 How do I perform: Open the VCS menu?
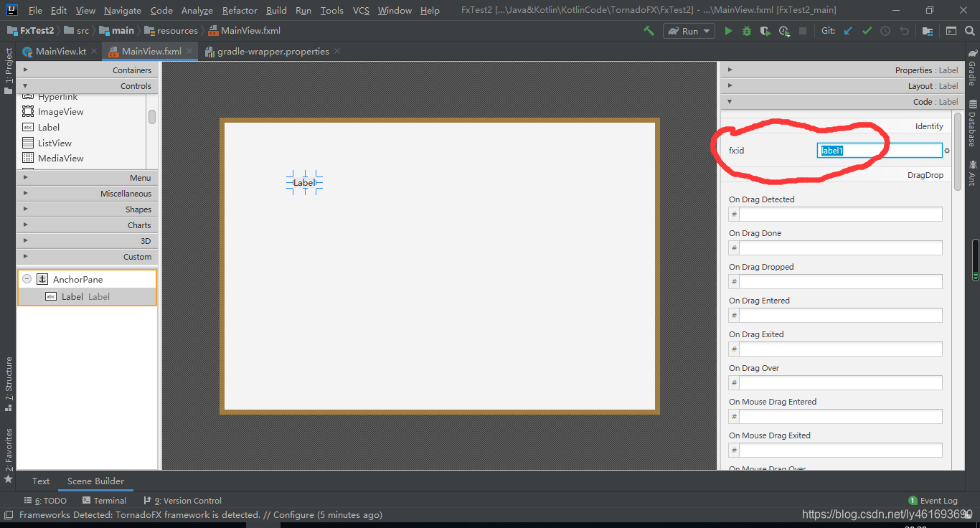[361, 10]
